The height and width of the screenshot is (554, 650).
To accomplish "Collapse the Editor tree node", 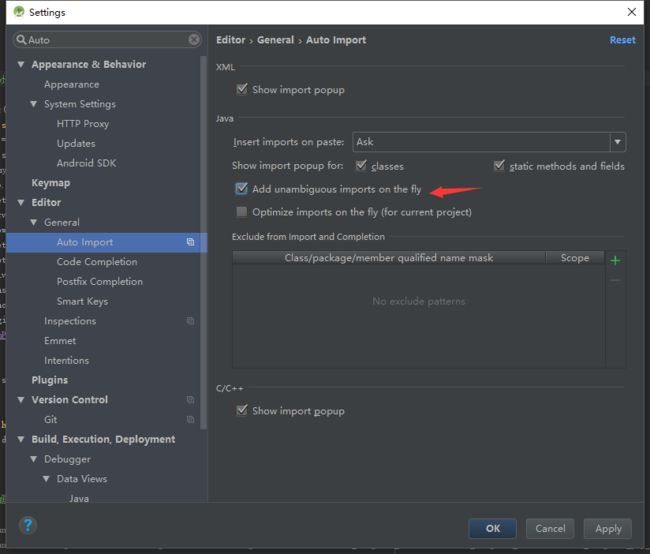I will pos(21,202).
